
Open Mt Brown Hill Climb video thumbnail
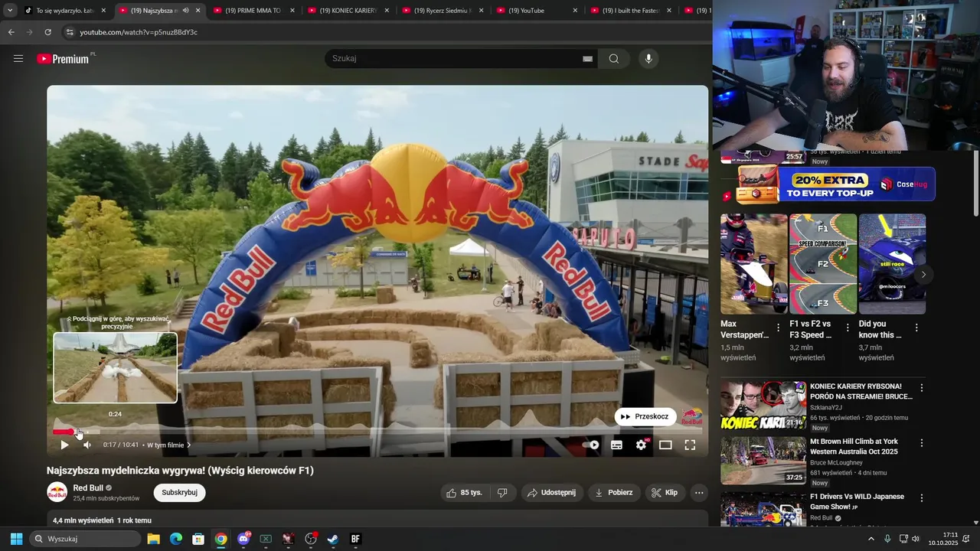tap(763, 461)
